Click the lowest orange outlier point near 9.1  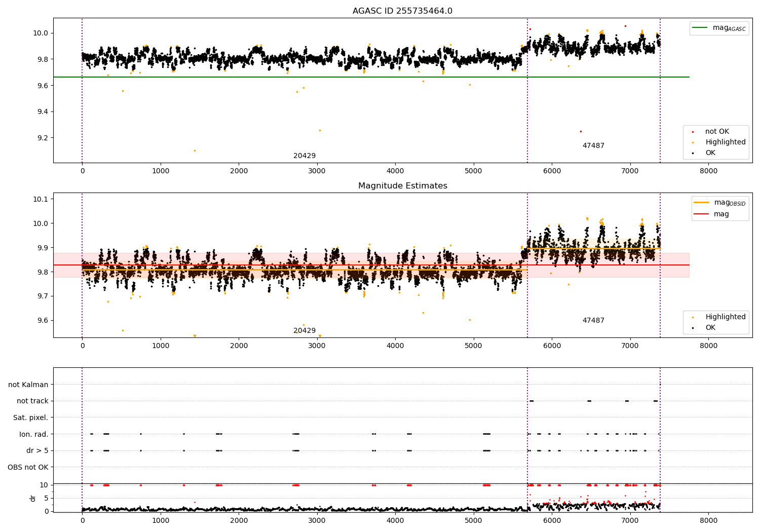[x=195, y=150]
